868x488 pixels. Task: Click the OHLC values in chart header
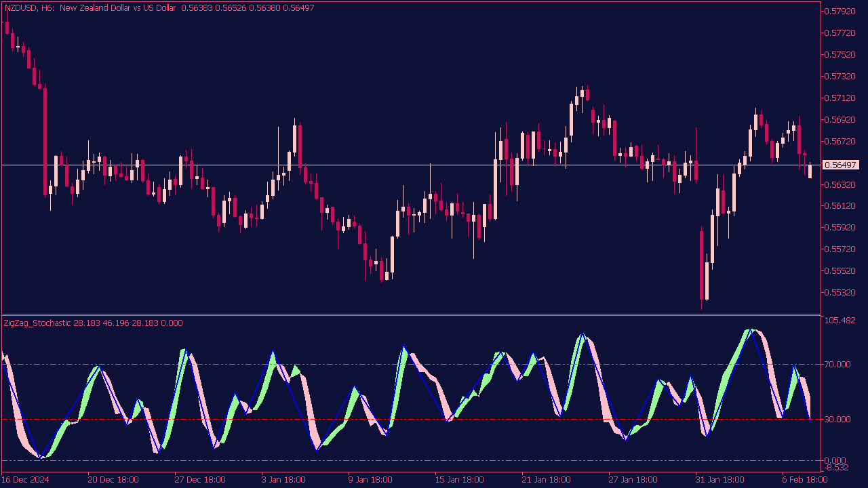[x=248, y=7]
